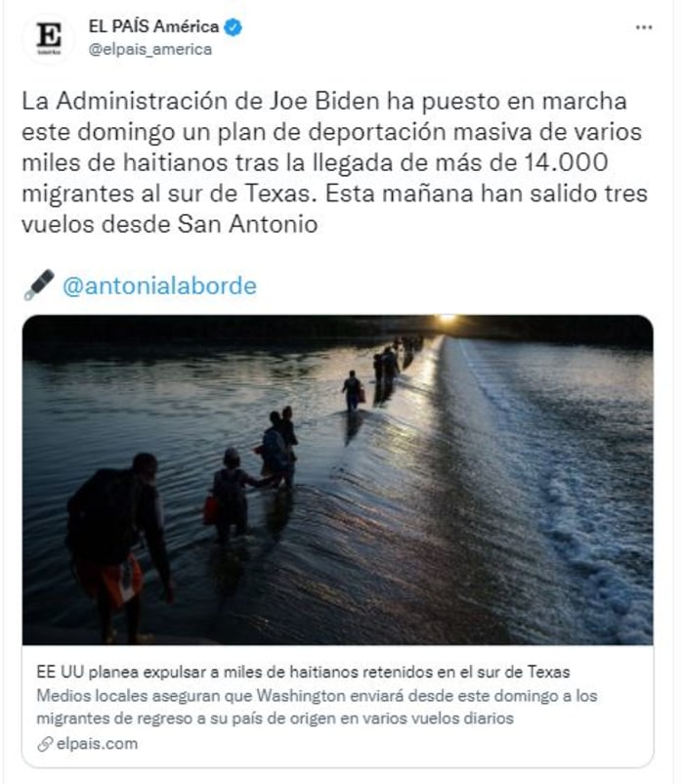Open the river crossing photo preview
Image resolution: width=684 pixels, height=784 pixels.
338,480
